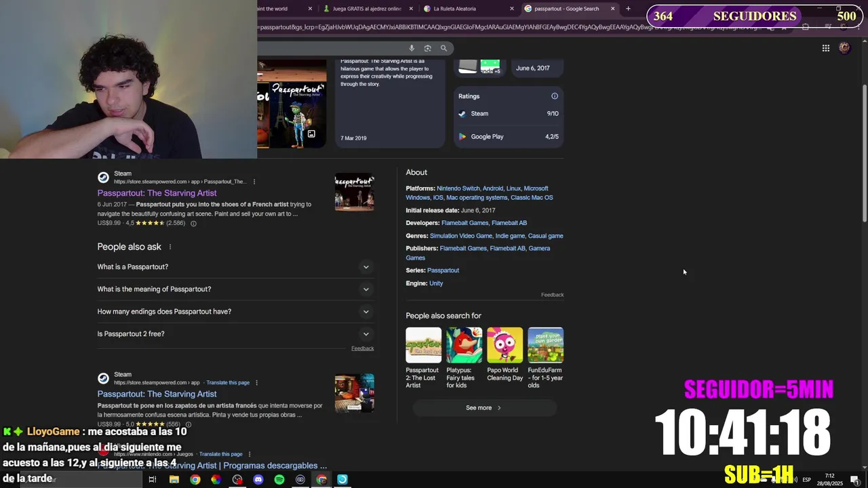Click the Indie game genre link
868x488 pixels.
click(x=510, y=236)
